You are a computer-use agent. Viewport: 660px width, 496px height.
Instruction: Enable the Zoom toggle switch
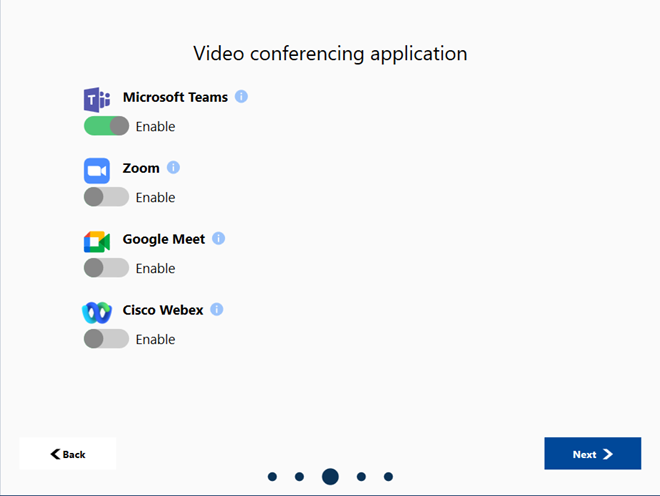pyautogui.click(x=106, y=197)
